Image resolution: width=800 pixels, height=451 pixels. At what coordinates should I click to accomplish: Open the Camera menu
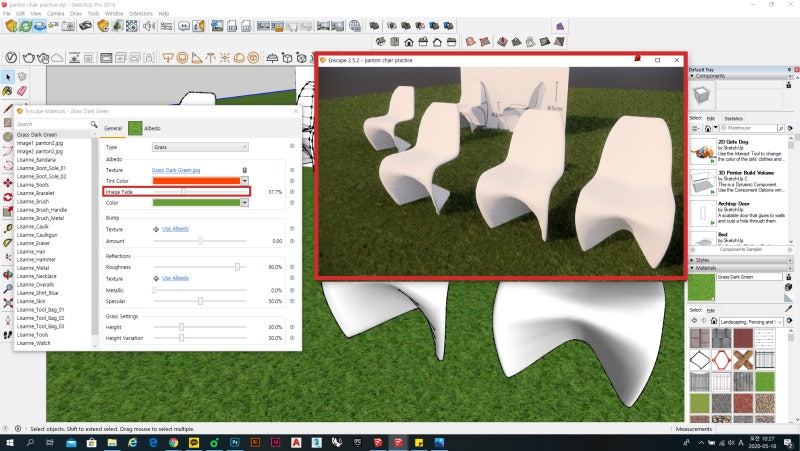(56, 13)
